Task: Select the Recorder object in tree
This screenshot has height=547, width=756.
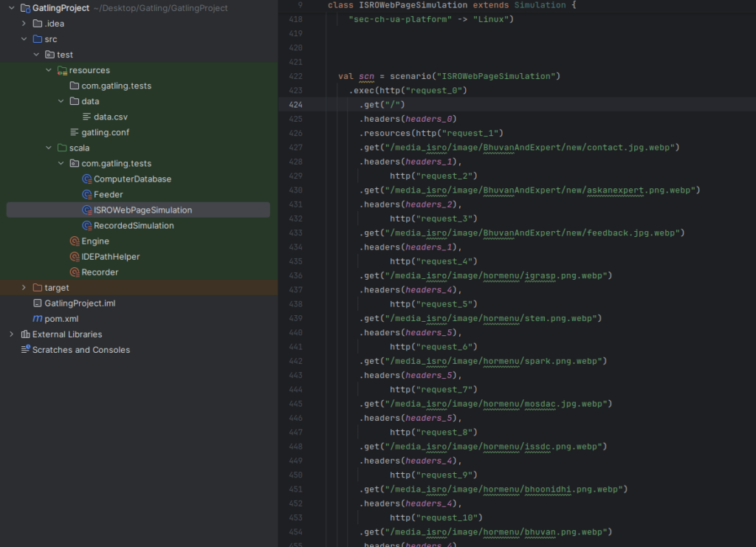Action: (x=100, y=272)
